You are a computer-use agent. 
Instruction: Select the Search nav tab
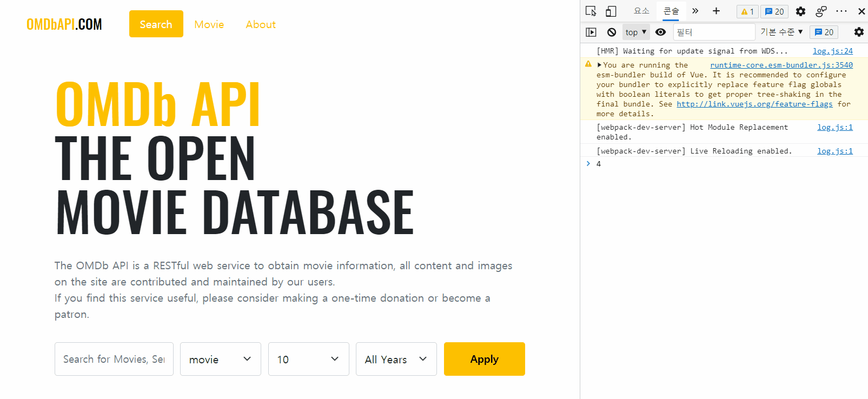point(156,24)
